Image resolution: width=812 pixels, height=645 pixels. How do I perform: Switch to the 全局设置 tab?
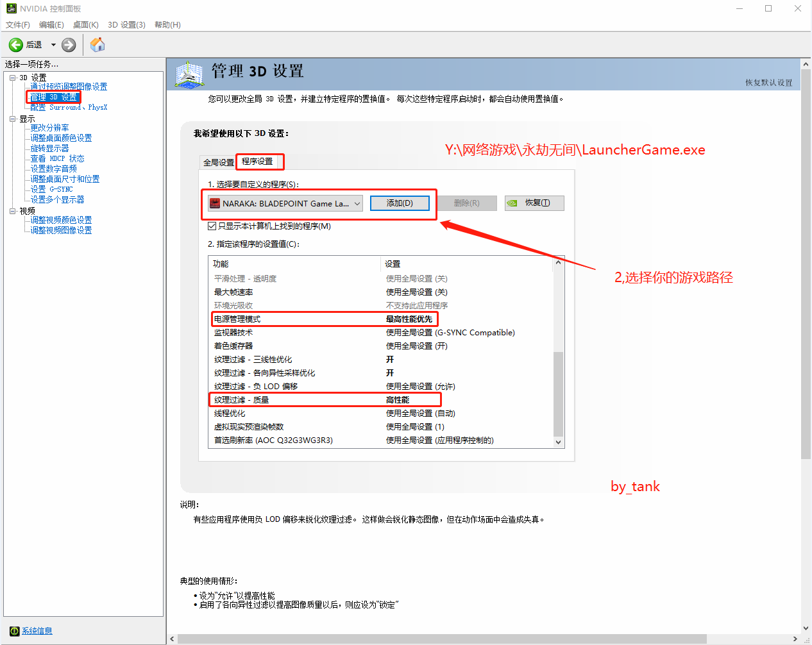pyautogui.click(x=218, y=162)
